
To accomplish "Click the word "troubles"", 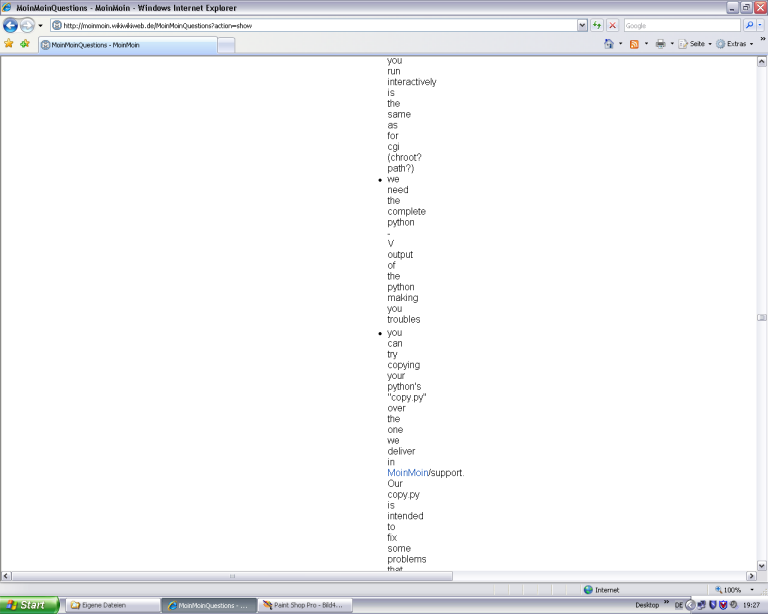I will tap(404, 319).
